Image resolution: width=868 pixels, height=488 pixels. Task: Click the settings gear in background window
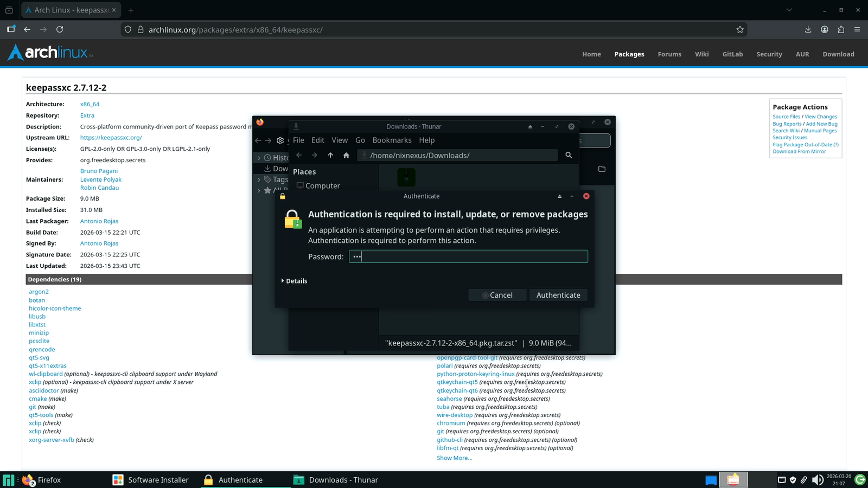tap(280, 140)
